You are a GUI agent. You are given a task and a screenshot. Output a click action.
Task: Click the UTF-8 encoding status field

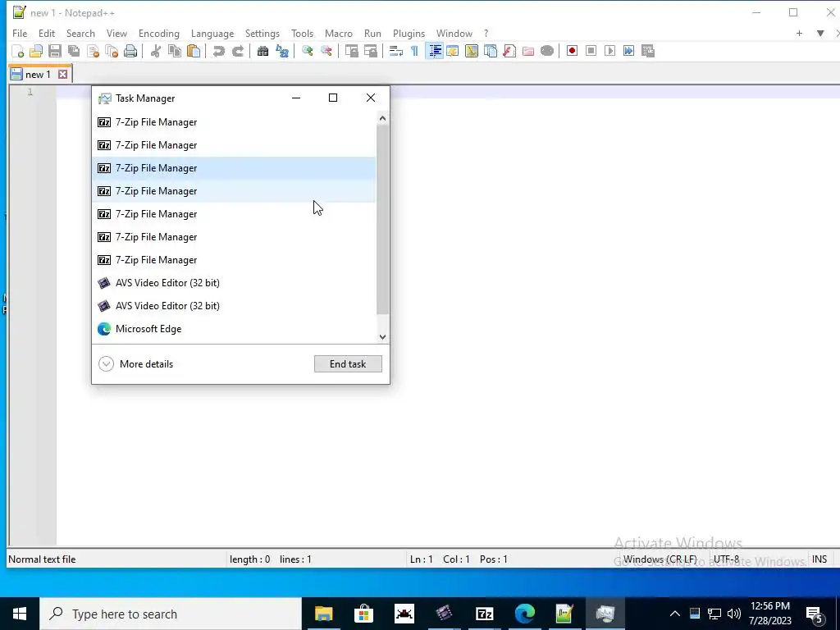(x=727, y=559)
